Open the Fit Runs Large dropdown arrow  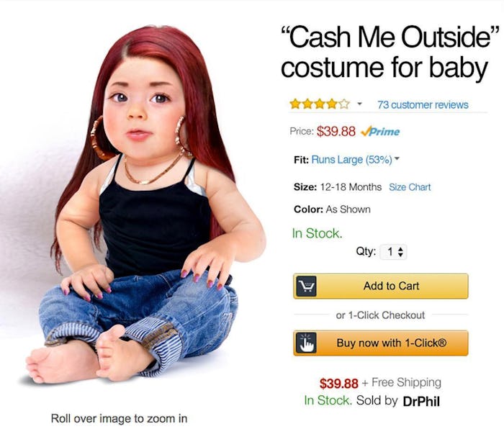[x=397, y=158]
